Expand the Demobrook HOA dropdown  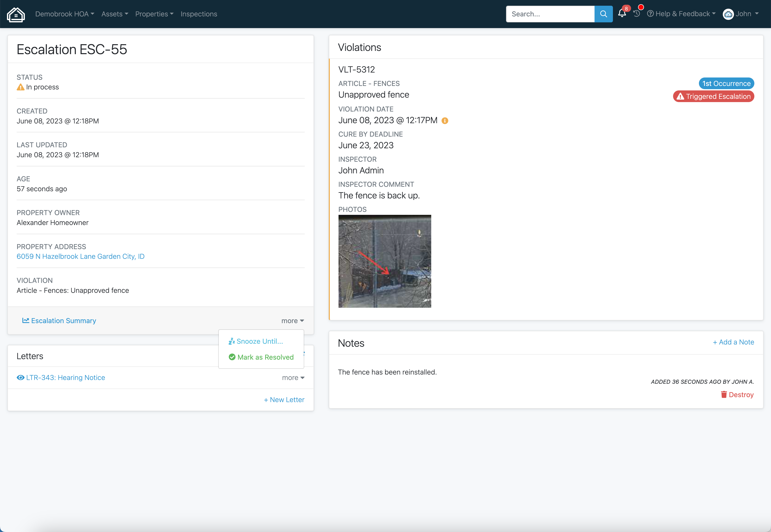click(x=65, y=14)
